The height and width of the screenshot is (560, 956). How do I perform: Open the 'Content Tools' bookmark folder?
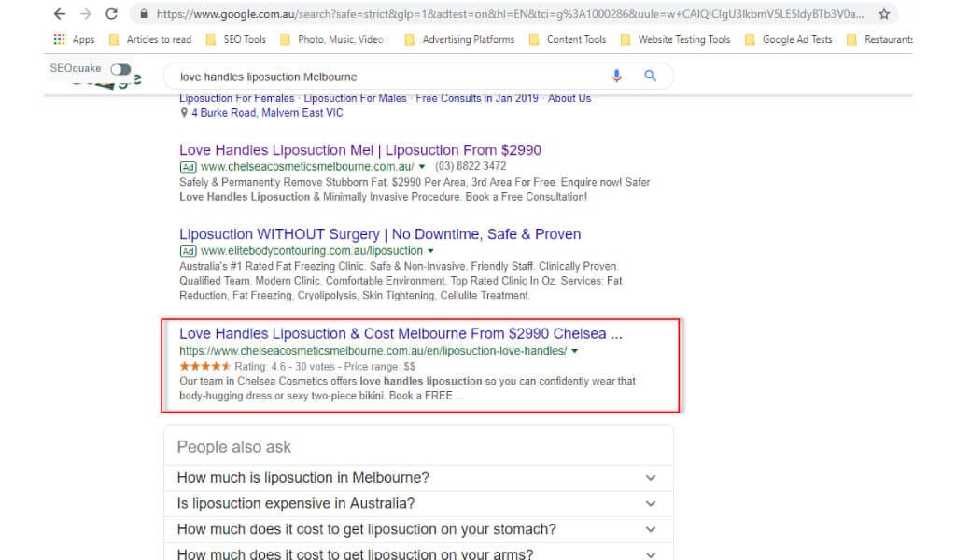point(568,39)
